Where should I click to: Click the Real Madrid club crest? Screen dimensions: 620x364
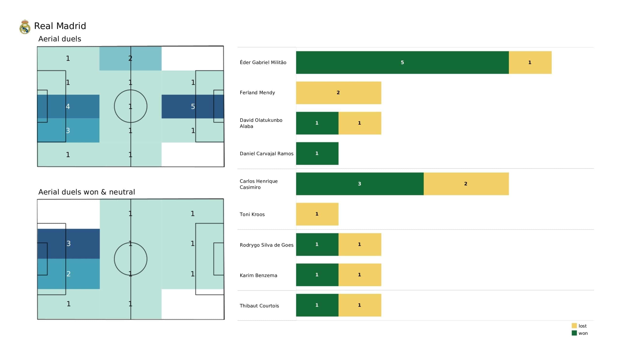pos(25,27)
